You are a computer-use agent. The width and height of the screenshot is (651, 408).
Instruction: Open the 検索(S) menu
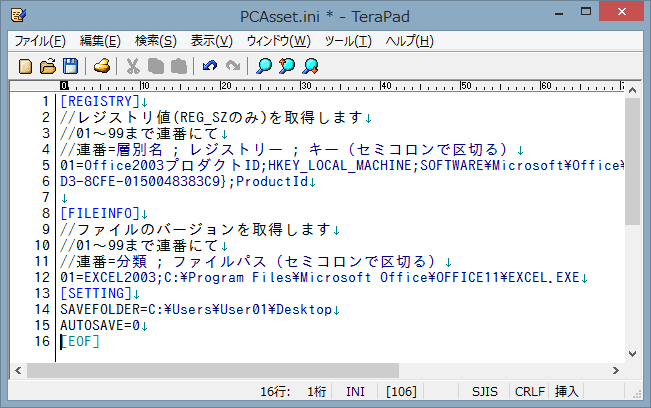coord(156,41)
